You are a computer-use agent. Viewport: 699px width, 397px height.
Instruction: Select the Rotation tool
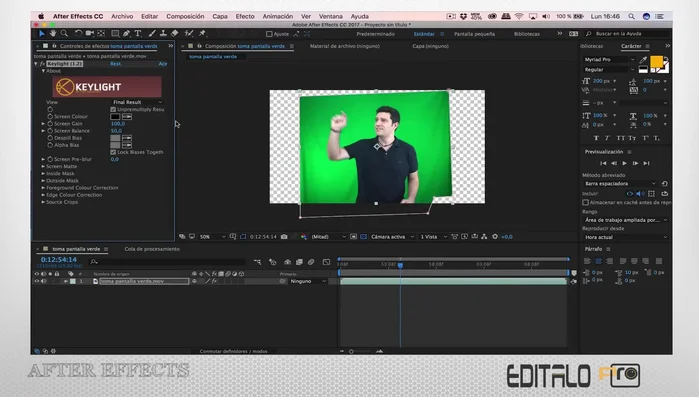click(78, 33)
